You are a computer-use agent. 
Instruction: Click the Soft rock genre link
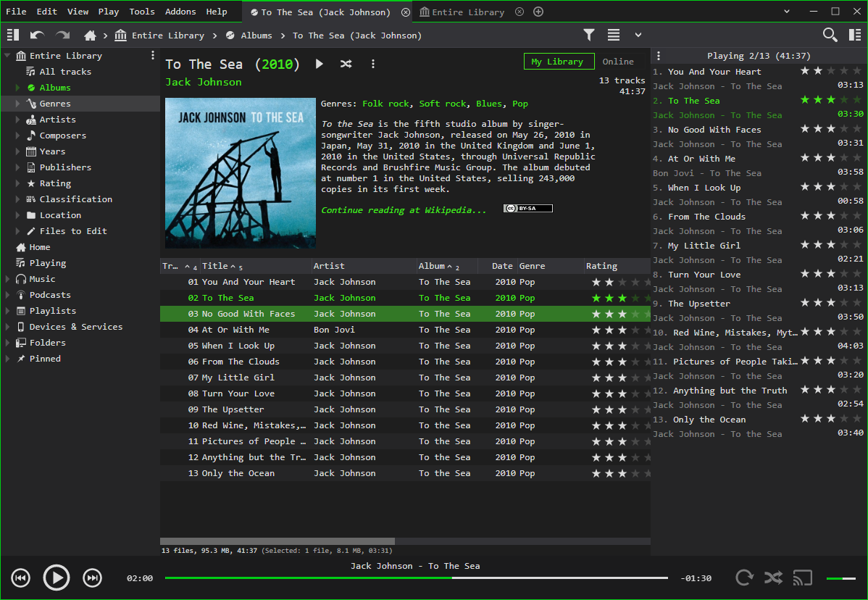pyautogui.click(x=443, y=104)
